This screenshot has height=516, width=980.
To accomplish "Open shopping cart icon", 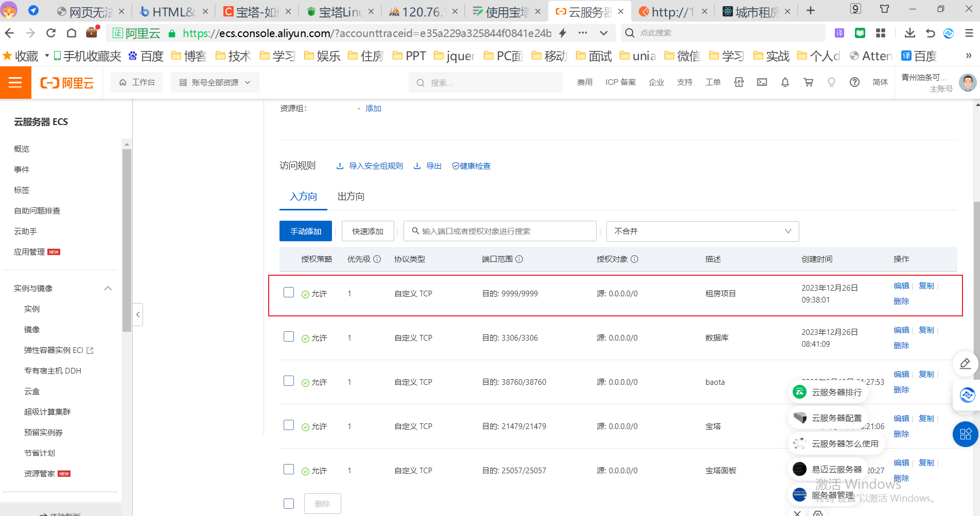I will click(808, 82).
